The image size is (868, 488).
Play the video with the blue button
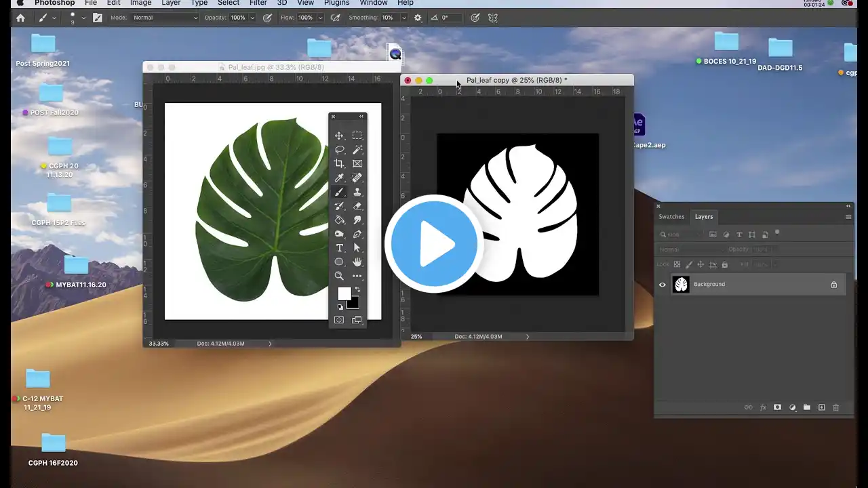click(x=434, y=243)
